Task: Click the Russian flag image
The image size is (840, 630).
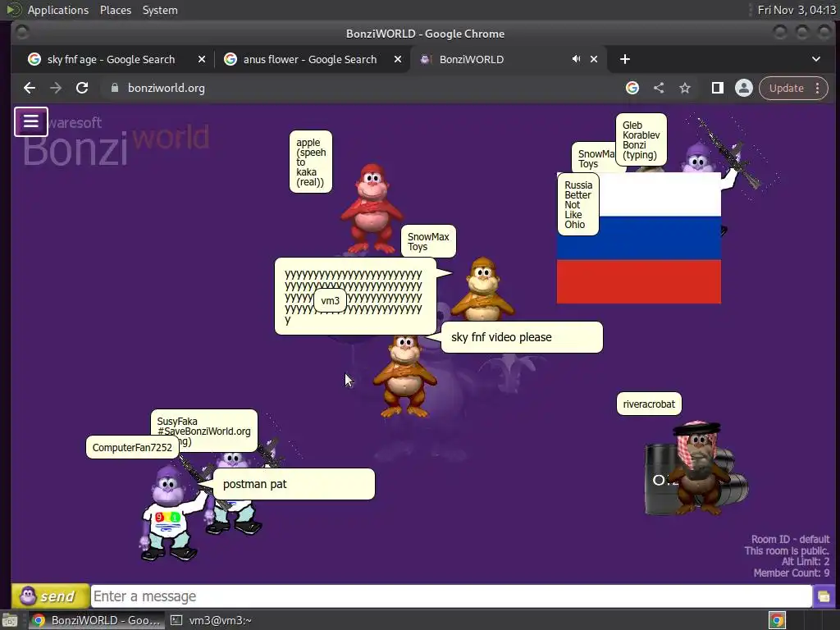Action: pos(638,238)
